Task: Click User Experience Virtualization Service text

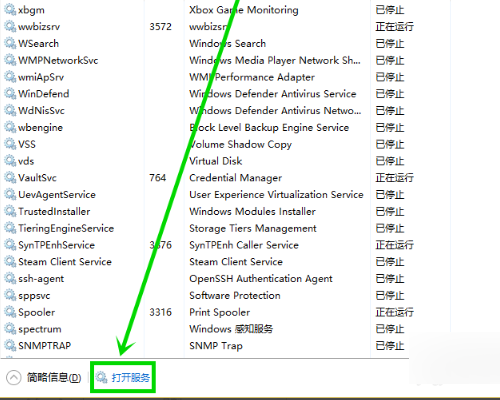Action: pyautogui.click(x=276, y=195)
